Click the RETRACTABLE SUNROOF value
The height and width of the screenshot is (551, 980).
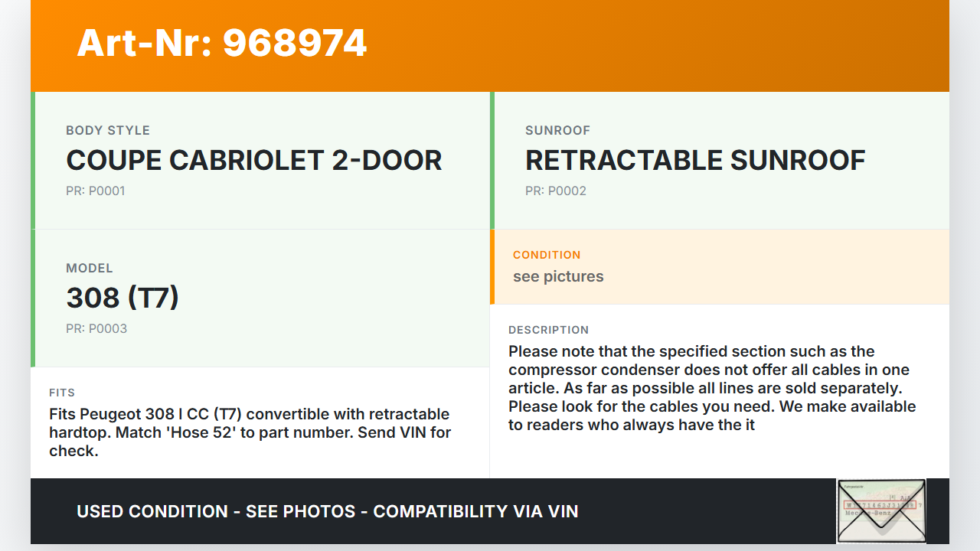pos(695,161)
